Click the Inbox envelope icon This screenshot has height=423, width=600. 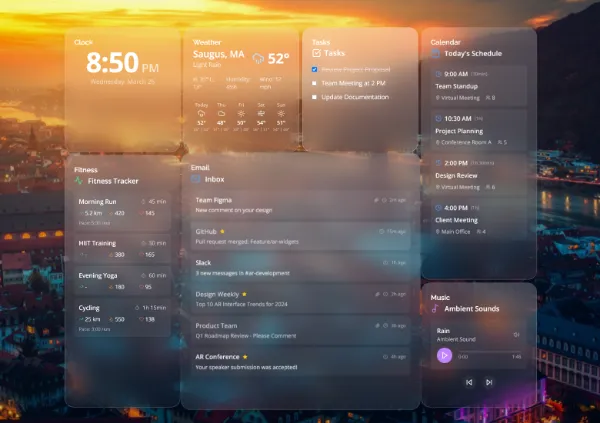coord(196,179)
